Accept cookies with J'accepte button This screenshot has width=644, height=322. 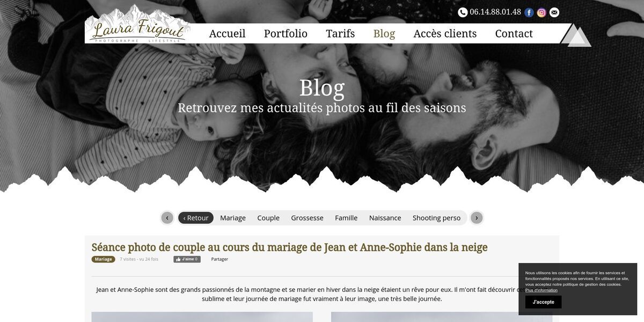543,302
